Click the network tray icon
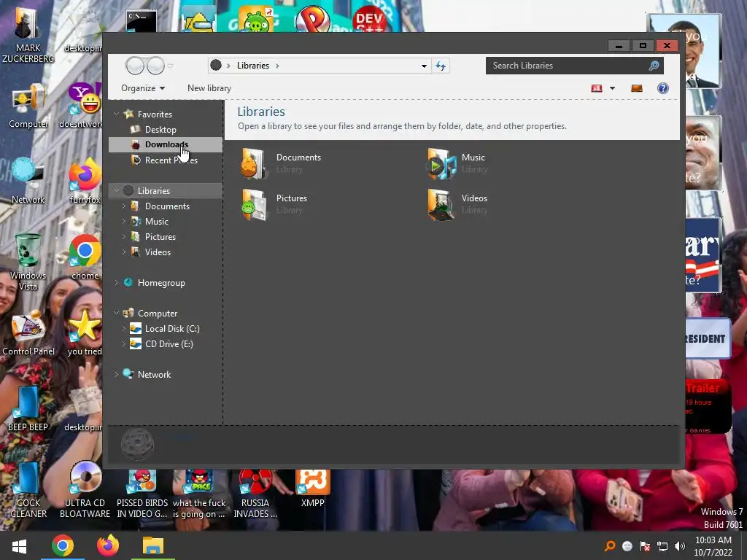 [x=662, y=546]
